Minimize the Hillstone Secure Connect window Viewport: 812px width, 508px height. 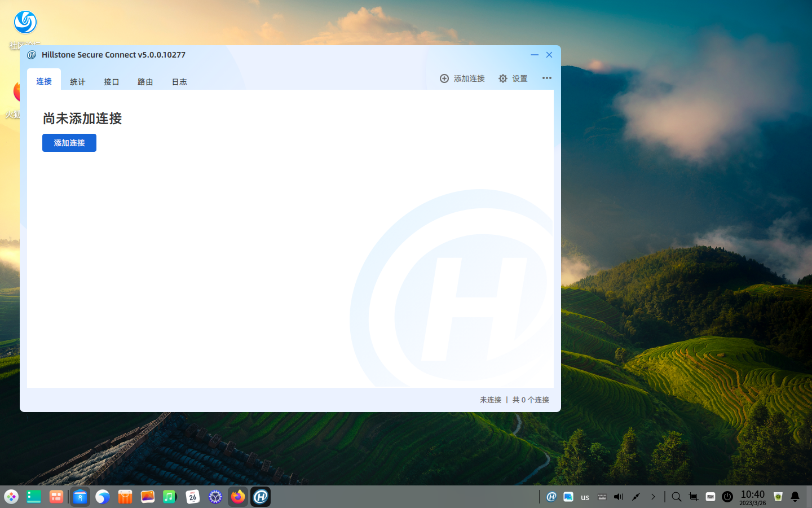point(535,55)
